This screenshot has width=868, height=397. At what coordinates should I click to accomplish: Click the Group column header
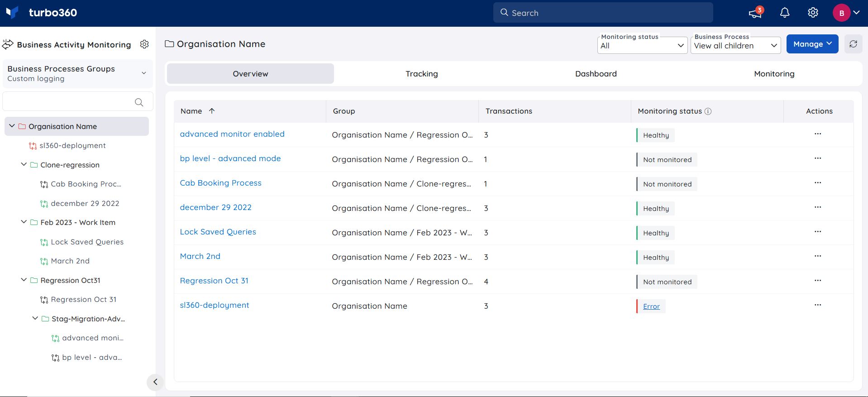(x=344, y=111)
